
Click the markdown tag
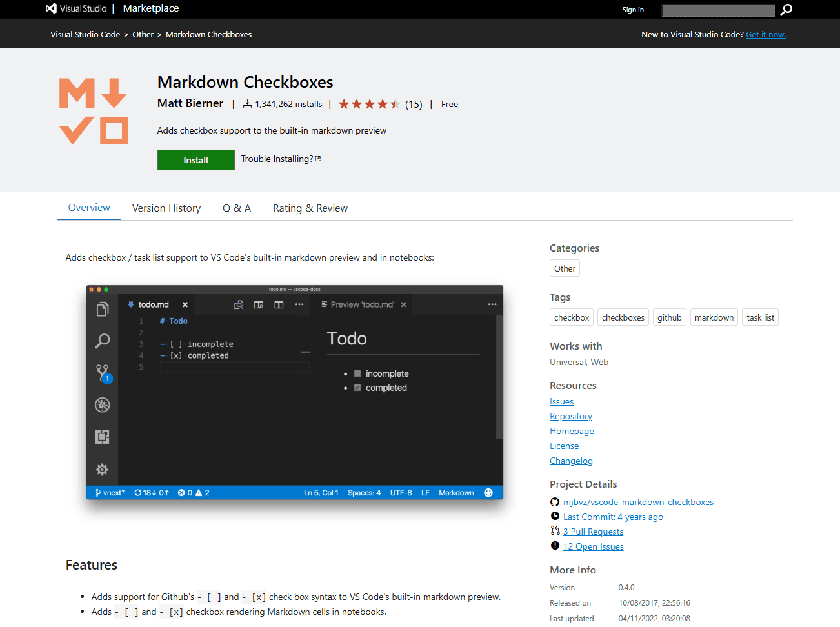[714, 317]
